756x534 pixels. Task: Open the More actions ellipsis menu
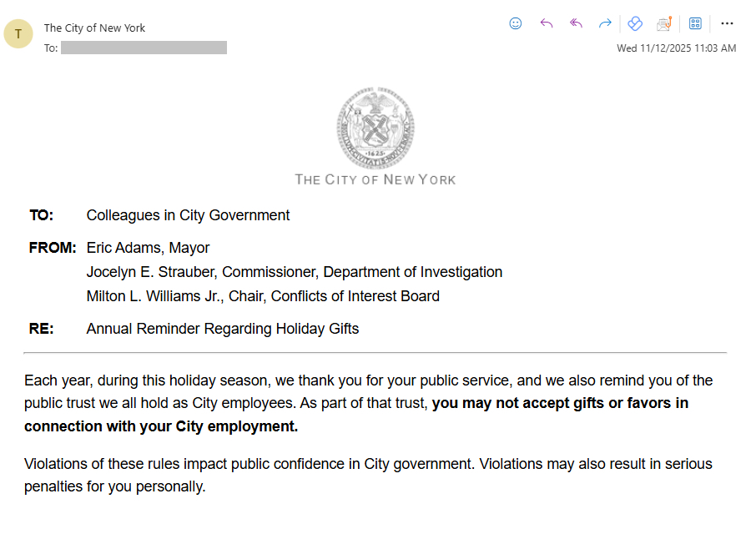[727, 23]
